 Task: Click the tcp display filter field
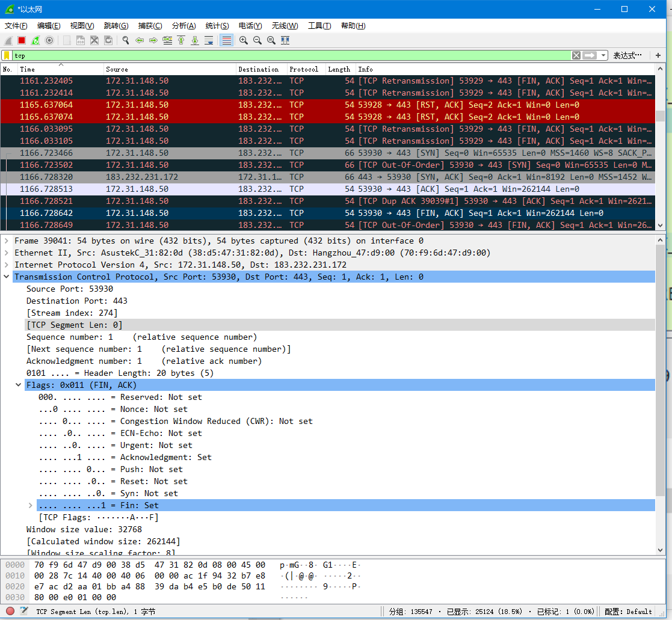[x=291, y=55]
